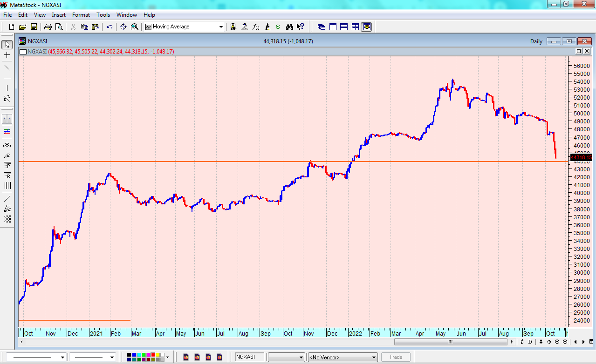
Task: Open a file using the folder icon
Action: click(23, 27)
